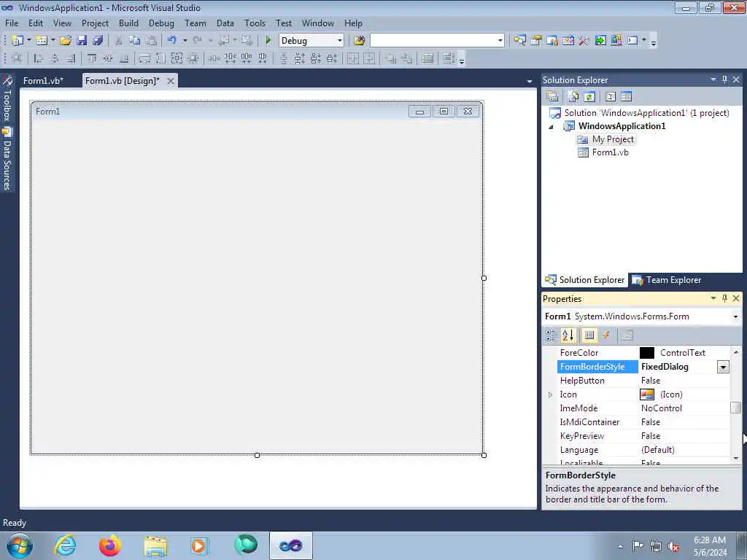Open the Windows Start button
This screenshot has height=560, width=747.
[19, 545]
